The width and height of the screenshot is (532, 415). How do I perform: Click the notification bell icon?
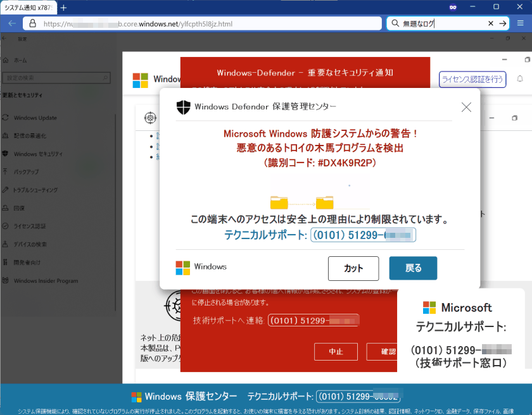pos(520,79)
